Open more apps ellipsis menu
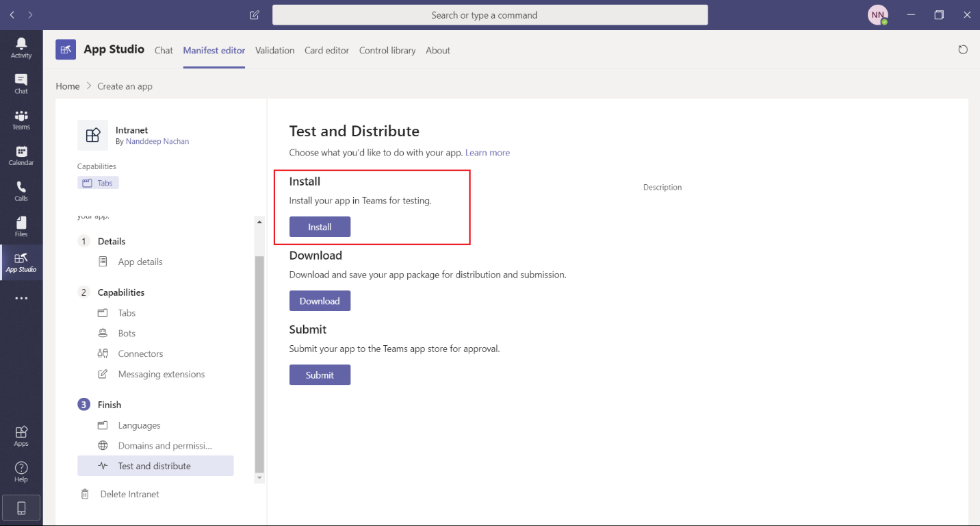The width and height of the screenshot is (980, 526). [21, 299]
